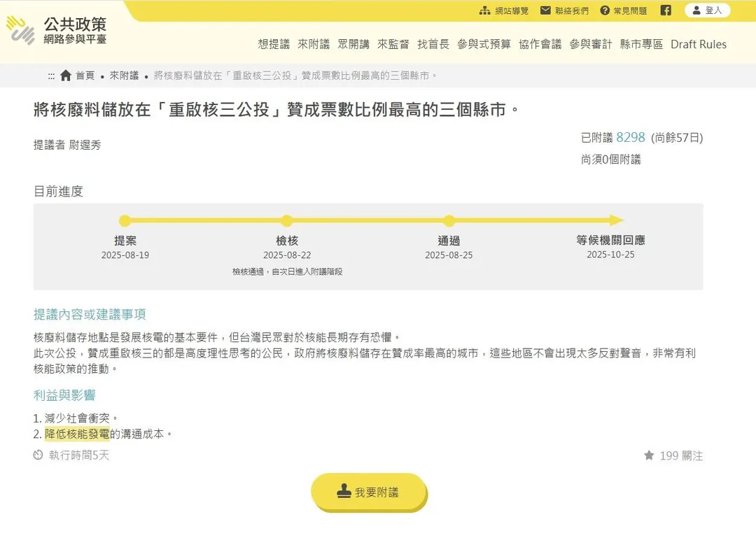Click the 199 關注 follow count
The image size is (756, 554).
681,455
